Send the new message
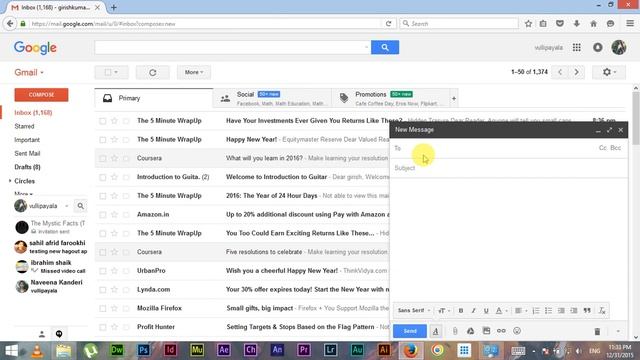640x360 pixels. point(410,331)
